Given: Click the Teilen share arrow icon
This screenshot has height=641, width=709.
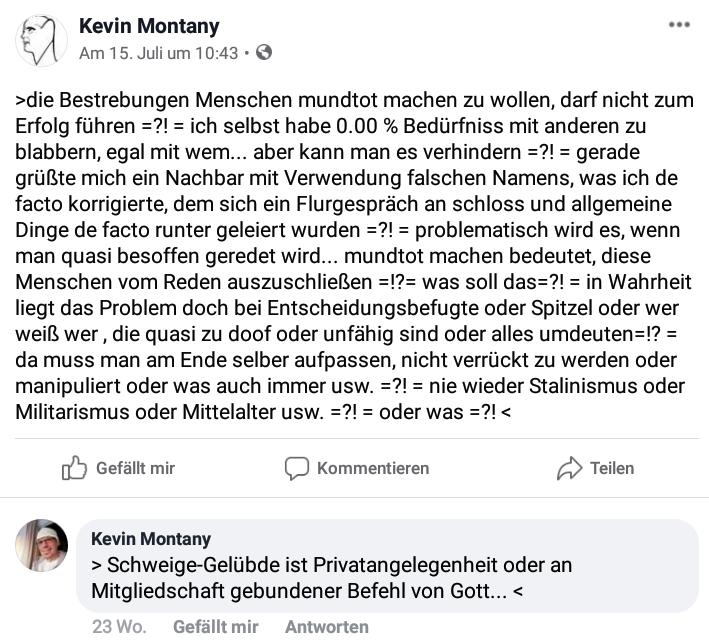Looking at the screenshot, I should click(x=569, y=468).
